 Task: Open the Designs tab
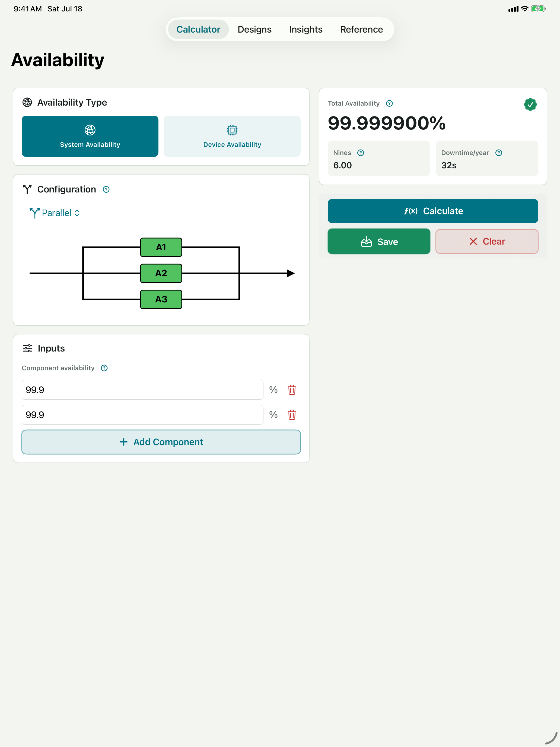(254, 29)
